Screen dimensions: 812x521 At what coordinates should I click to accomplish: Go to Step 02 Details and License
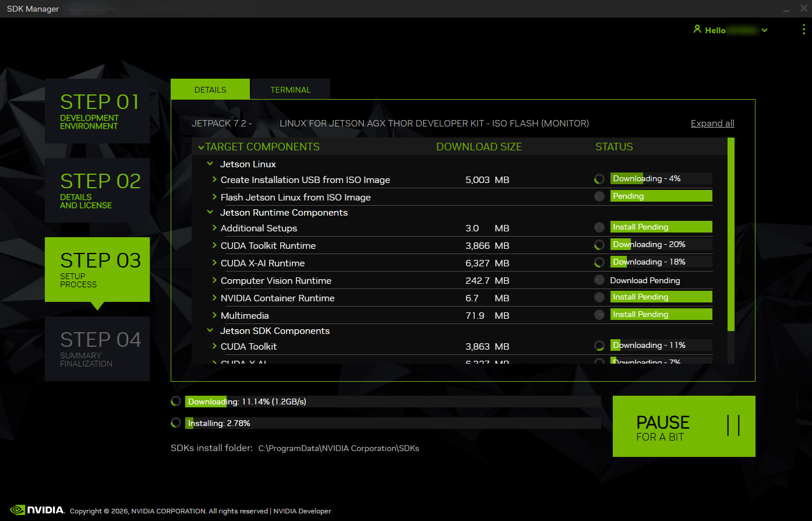point(97,190)
